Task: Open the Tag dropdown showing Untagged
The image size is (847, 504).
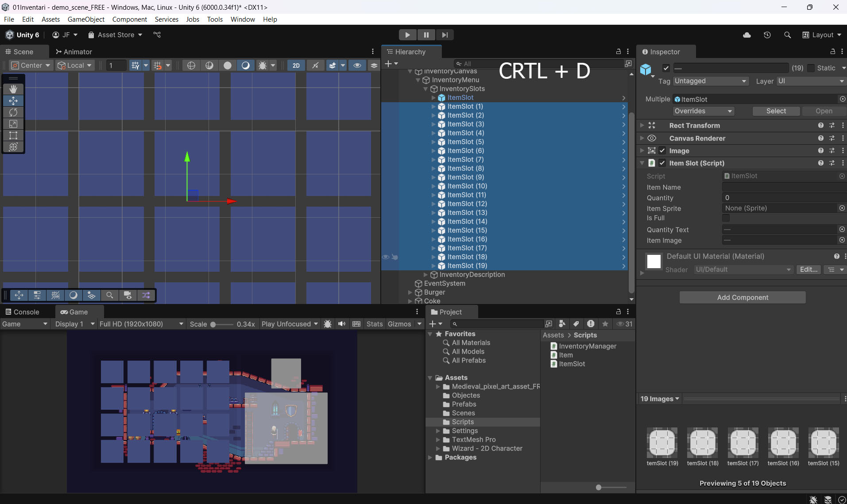Action: (x=710, y=81)
